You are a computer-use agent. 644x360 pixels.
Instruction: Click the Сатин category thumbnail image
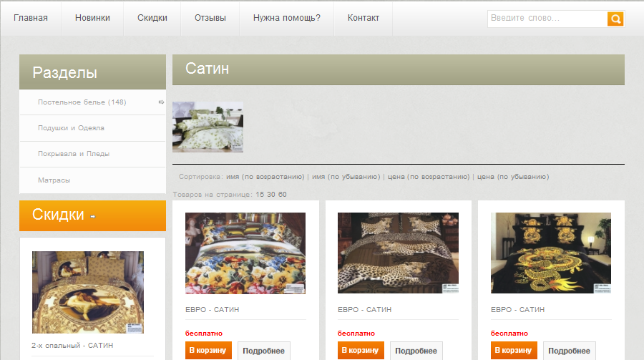coord(208,127)
